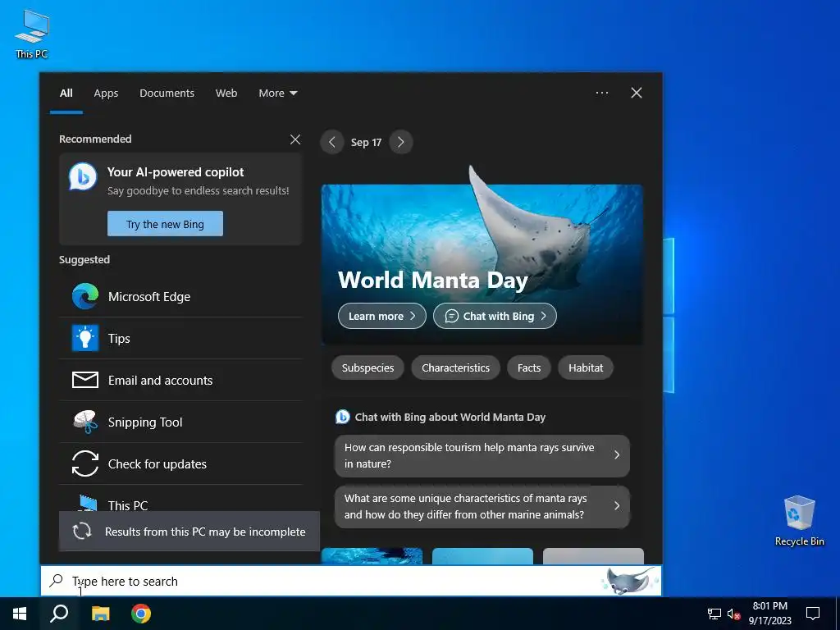
Task: Click the Snipping Tool scissors icon
Action: click(85, 422)
